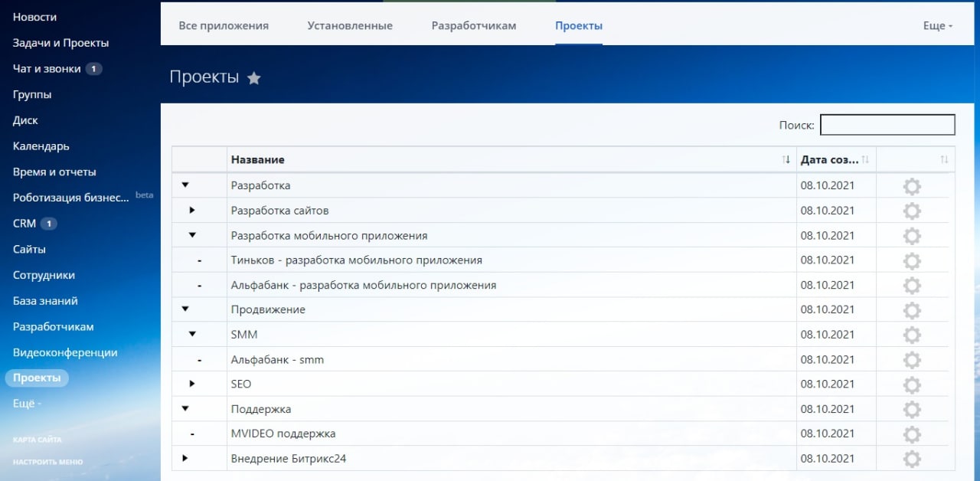The width and height of the screenshot is (980, 481).
Task: Expand the Внедрение Битрикс24 node
Action: pos(185,458)
